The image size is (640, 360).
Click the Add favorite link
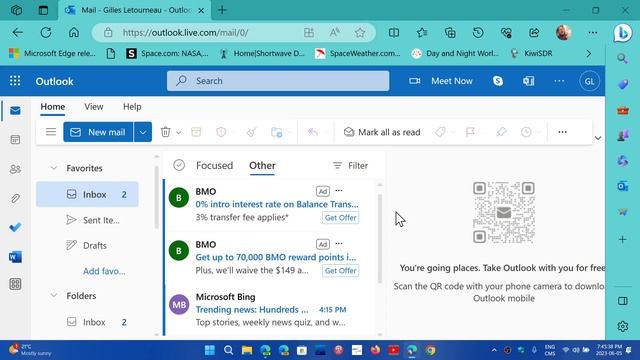(104, 271)
